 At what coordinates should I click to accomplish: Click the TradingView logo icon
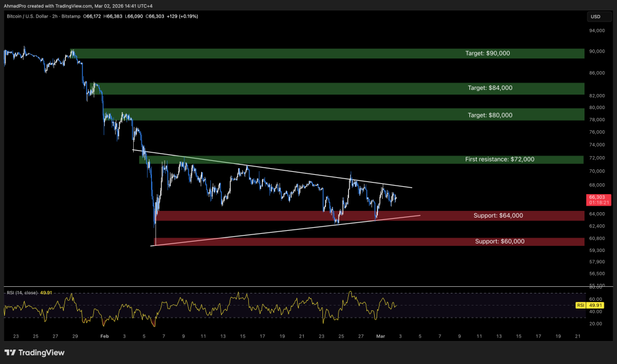pyautogui.click(x=10, y=353)
